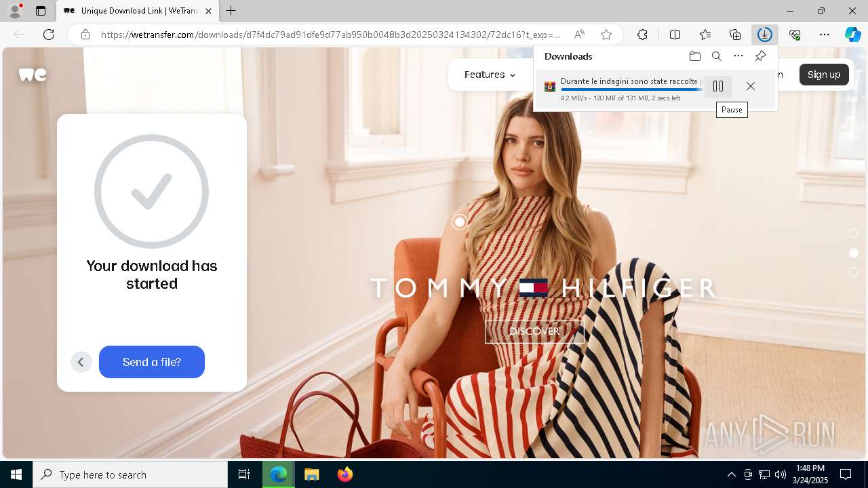
Task: Select the first wallpaper indicator dot
Action: [854, 233]
